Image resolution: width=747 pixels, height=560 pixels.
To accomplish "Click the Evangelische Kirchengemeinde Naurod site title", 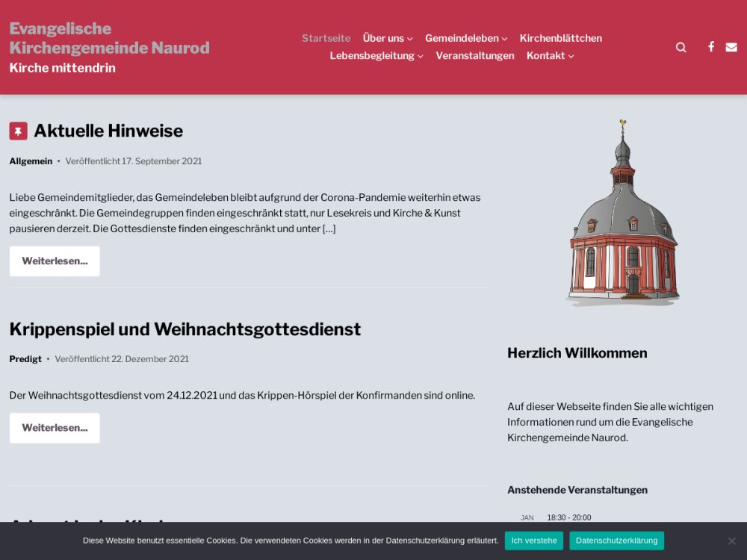I will pyautogui.click(x=109, y=38).
